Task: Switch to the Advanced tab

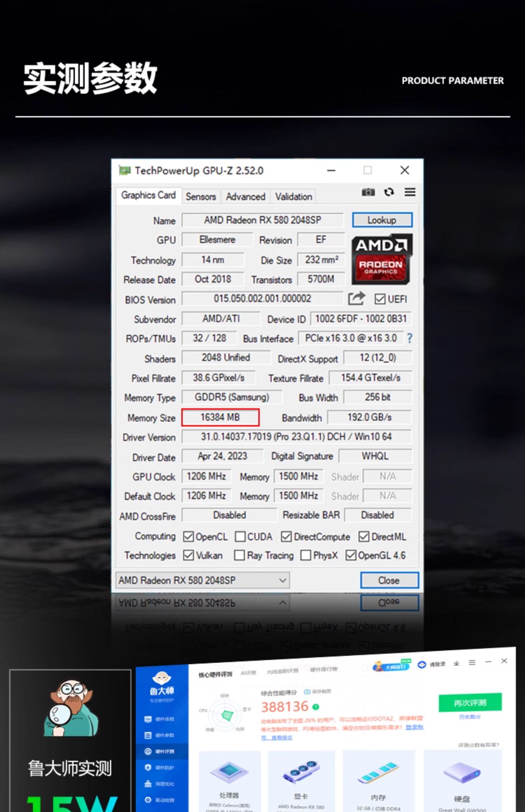Action: pos(245,197)
